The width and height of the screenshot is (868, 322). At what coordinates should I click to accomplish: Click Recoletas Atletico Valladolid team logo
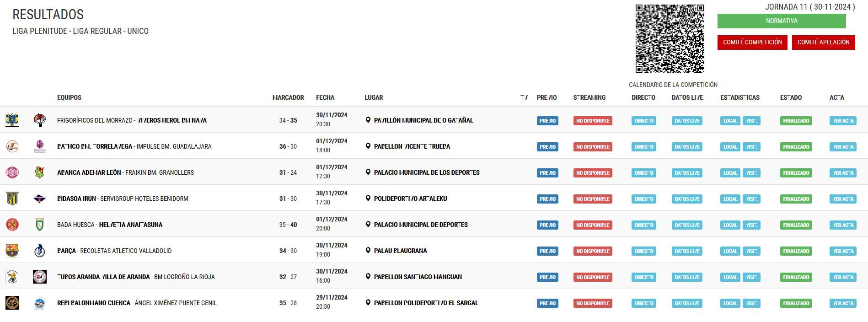click(x=40, y=251)
